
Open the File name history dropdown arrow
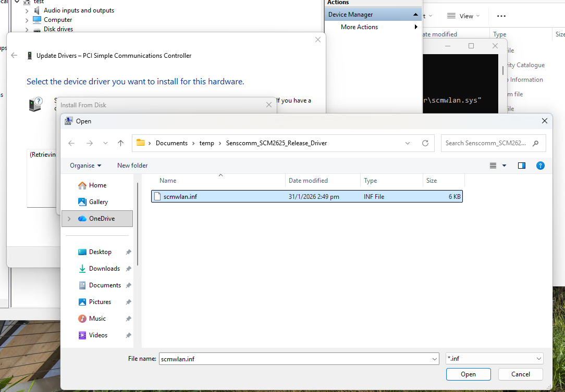tap(435, 359)
